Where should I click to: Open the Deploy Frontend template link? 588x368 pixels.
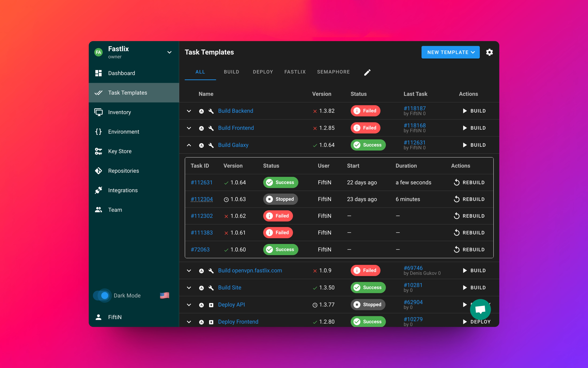[238, 322]
